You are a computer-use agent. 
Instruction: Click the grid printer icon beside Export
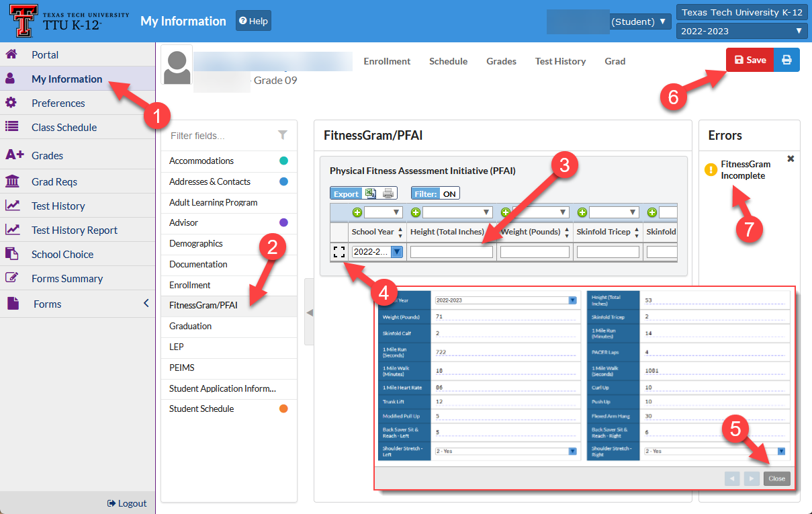(388, 194)
